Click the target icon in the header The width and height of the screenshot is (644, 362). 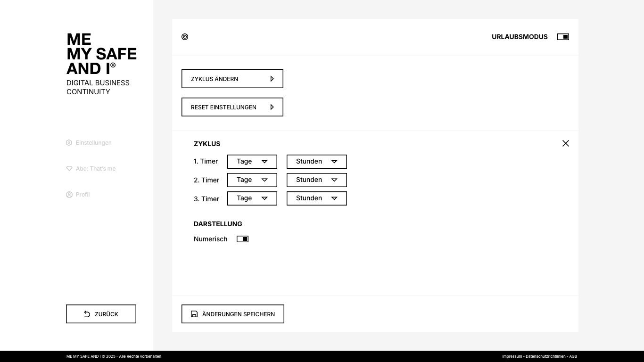tap(185, 37)
